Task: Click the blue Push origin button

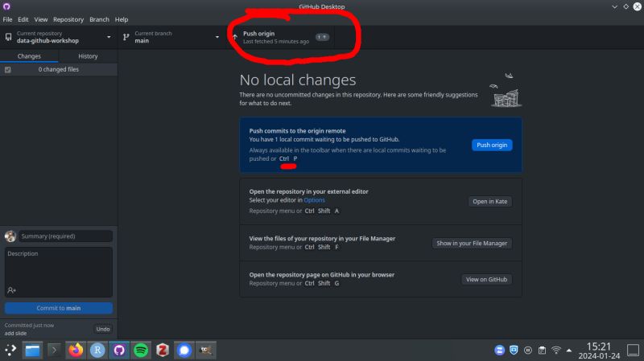Action: point(492,145)
